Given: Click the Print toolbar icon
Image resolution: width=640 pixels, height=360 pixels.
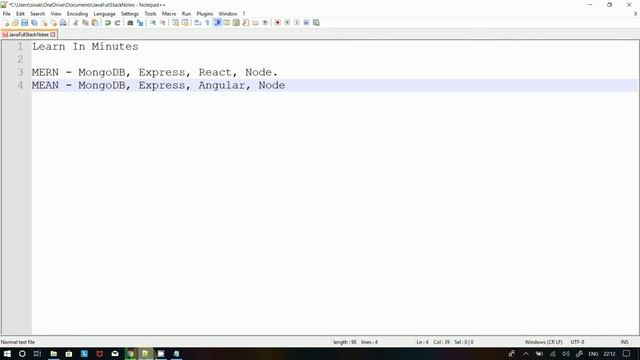Looking at the screenshot, I should (63, 22).
